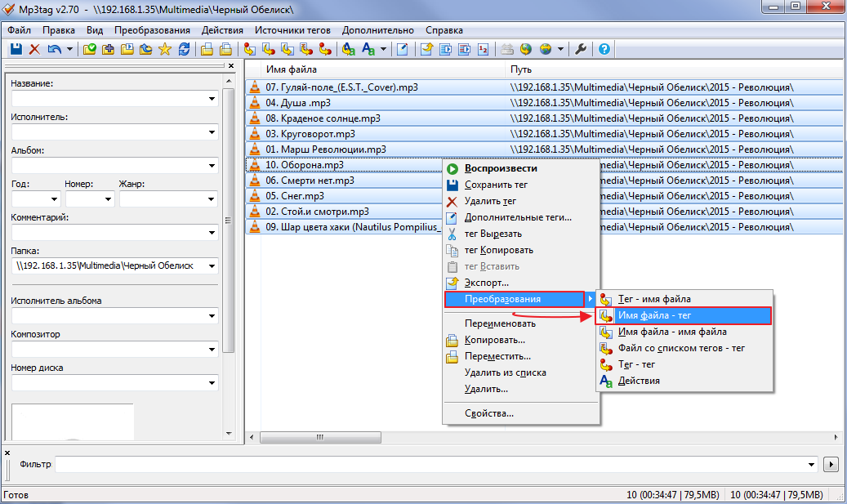Open the Источники тегов menu

click(292, 30)
